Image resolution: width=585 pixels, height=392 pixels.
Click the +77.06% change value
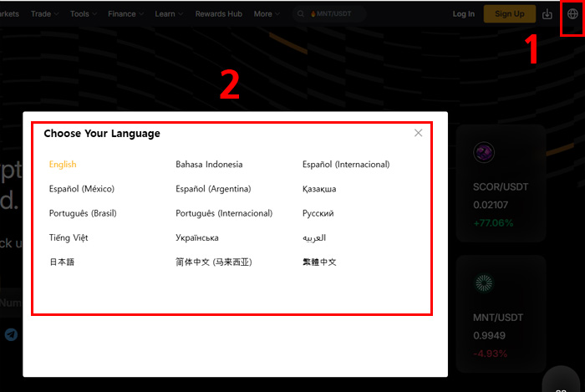pyautogui.click(x=493, y=223)
